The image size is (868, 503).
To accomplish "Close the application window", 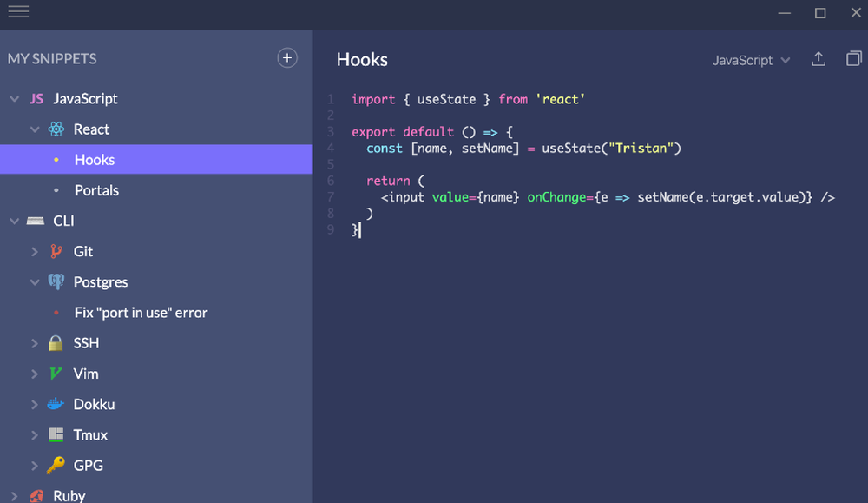I will pyautogui.click(x=856, y=12).
